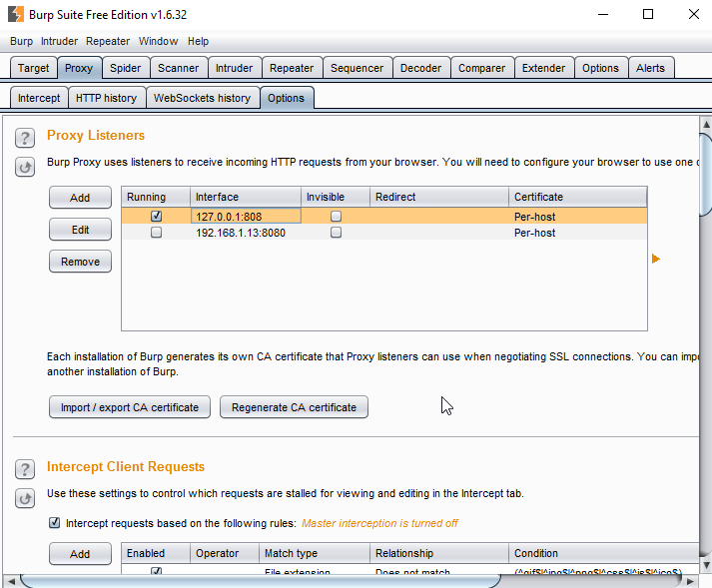
Task: Click the horizontal scrollbar right arrow
Action: 690,581
